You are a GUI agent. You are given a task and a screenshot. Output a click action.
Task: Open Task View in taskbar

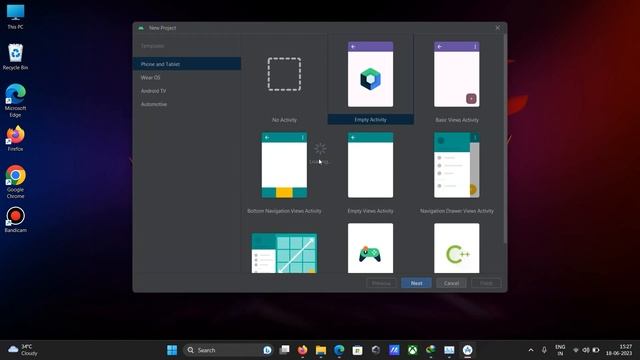point(284,350)
